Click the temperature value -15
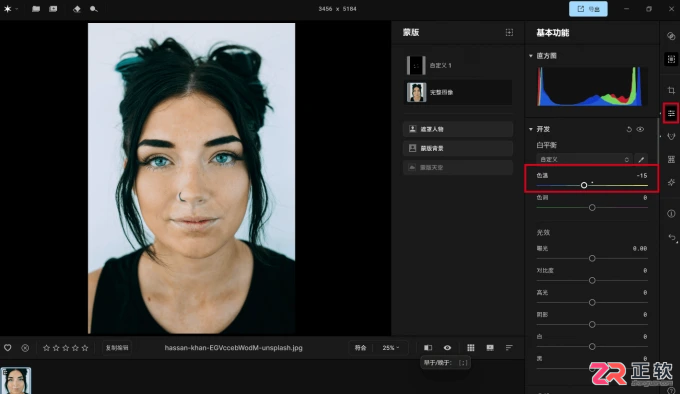The width and height of the screenshot is (680, 394). pyautogui.click(x=642, y=176)
